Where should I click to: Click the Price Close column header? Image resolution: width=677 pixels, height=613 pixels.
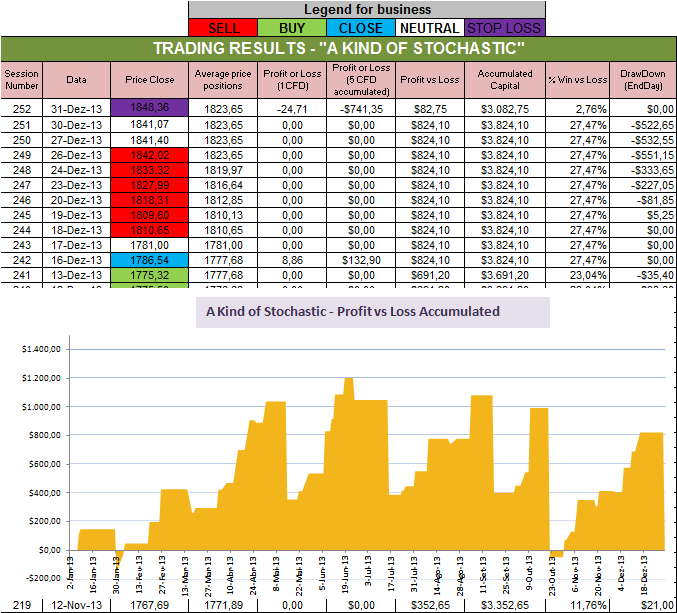(149, 80)
